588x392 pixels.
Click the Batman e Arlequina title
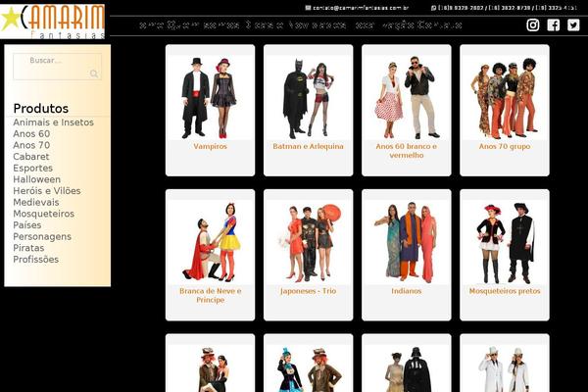309,146
